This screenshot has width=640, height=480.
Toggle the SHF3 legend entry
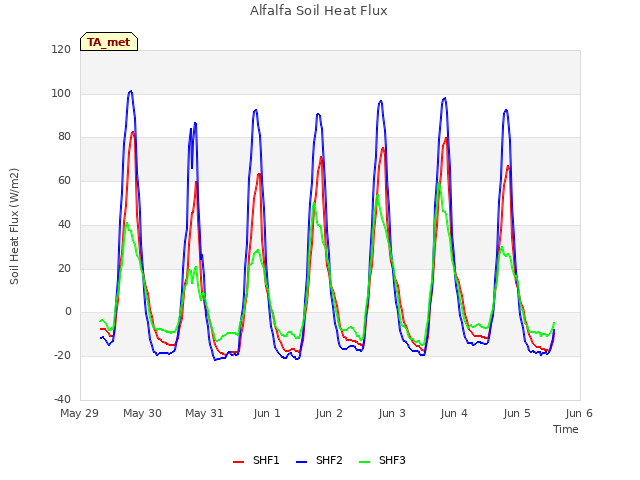tap(382, 460)
